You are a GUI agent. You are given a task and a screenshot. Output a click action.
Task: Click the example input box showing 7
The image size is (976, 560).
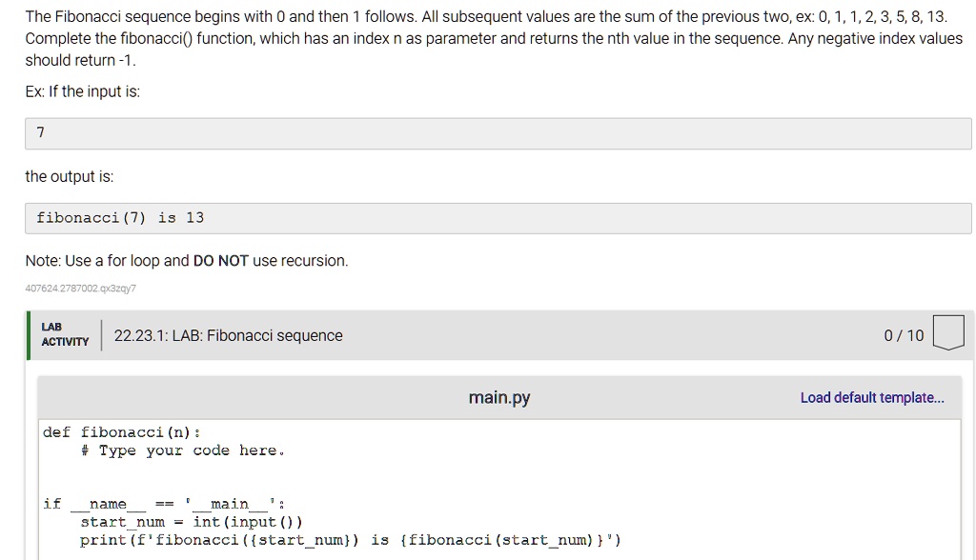pyautogui.click(x=498, y=133)
